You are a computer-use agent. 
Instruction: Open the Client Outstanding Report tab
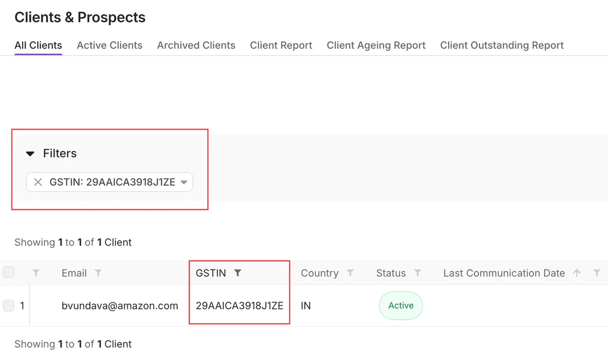[502, 45]
